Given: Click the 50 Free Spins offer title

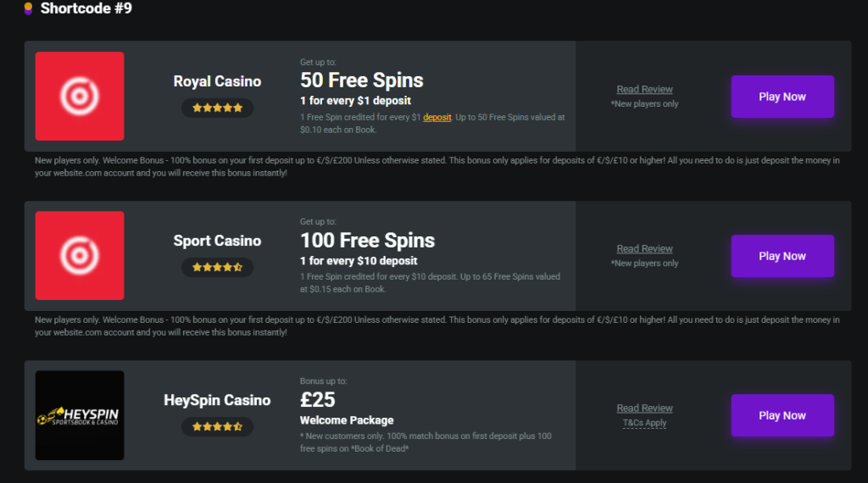Looking at the screenshot, I should pos(361,80).
